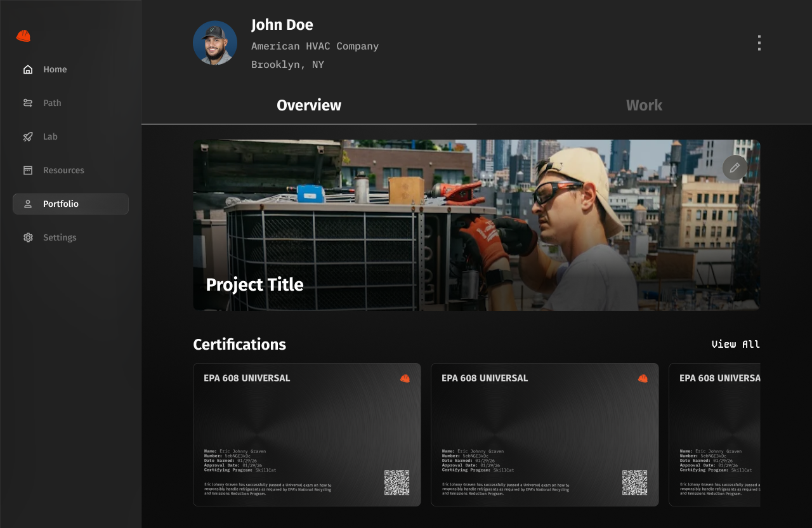Screen dimensions: 812x528
Task: Click the Portfolio person icon
Action: [x=28, y=204]
